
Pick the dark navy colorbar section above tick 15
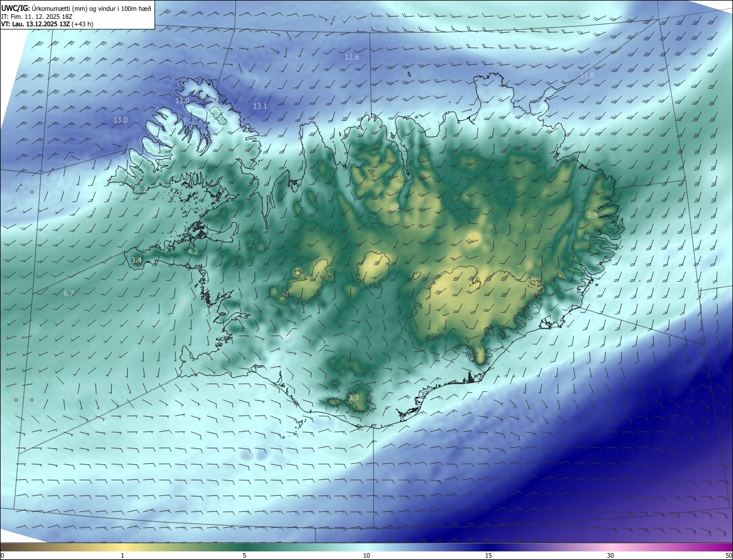(x=488, y=547)
